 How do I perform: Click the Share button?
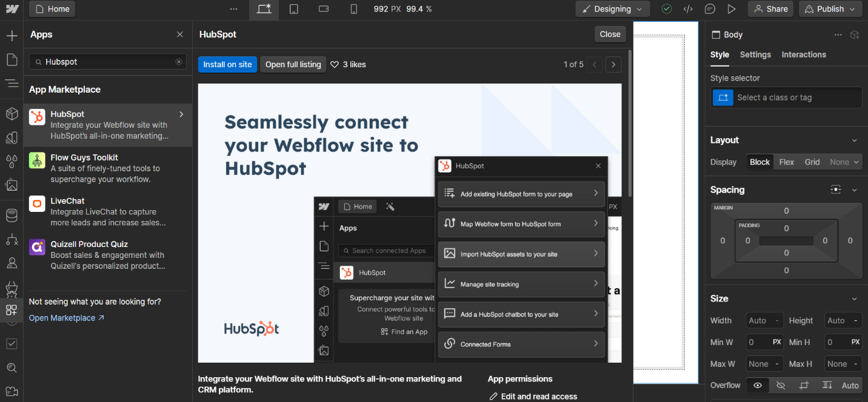point(770,9)
